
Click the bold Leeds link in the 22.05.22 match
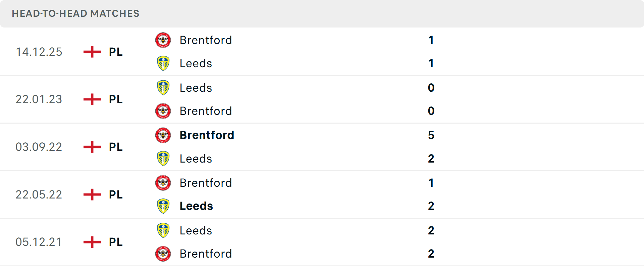[196, 206]
